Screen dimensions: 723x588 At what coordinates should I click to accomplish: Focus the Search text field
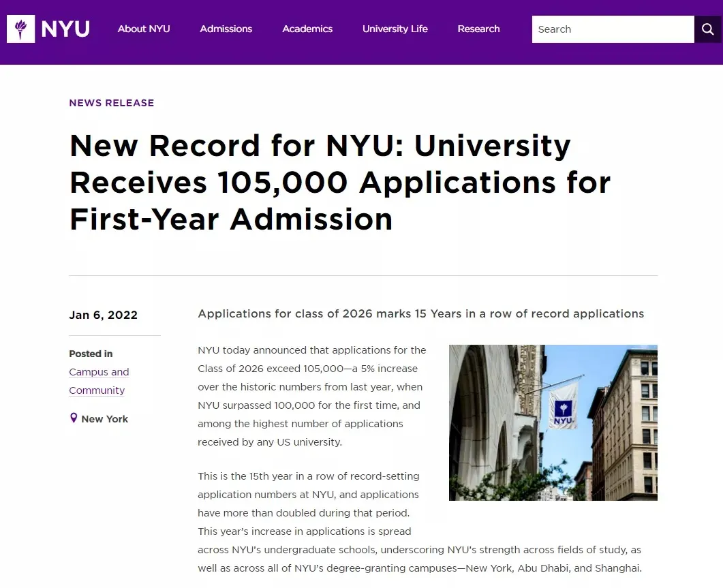tap(612, 29)
